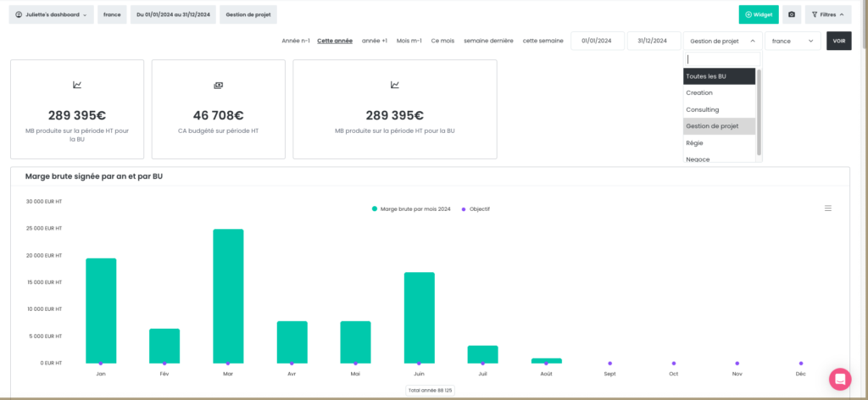
Task: Open the chat support bubble
Action: tap(839, 379)
